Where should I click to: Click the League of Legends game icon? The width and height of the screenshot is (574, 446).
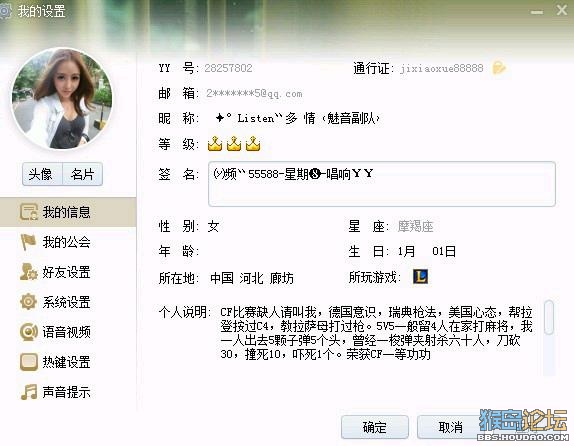pos(421,276)
